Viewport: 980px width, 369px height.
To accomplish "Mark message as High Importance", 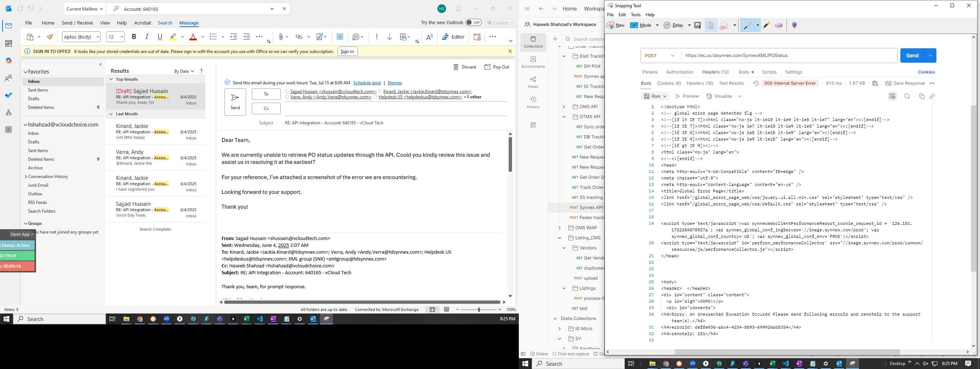I will pos(377,37).
